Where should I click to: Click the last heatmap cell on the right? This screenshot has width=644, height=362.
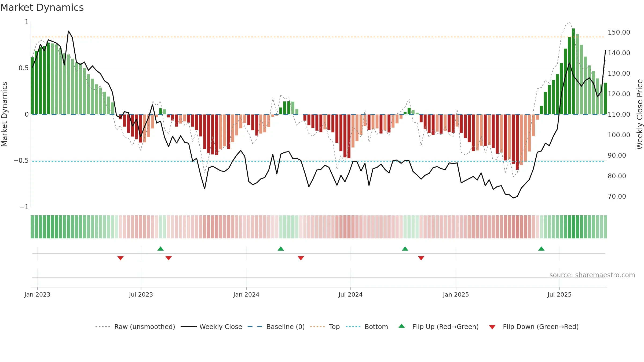pos(605,227)
